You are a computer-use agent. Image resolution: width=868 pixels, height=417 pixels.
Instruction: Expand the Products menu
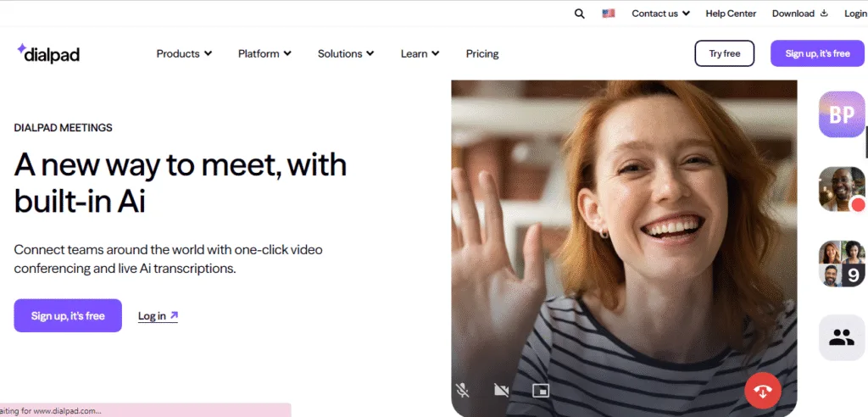[x=184, y=53]
